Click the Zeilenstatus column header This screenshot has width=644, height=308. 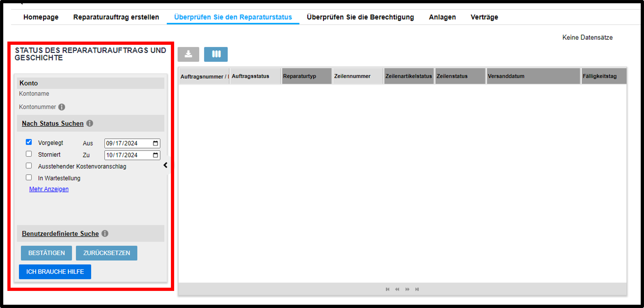pyautogui.click(x=460, y=76)
